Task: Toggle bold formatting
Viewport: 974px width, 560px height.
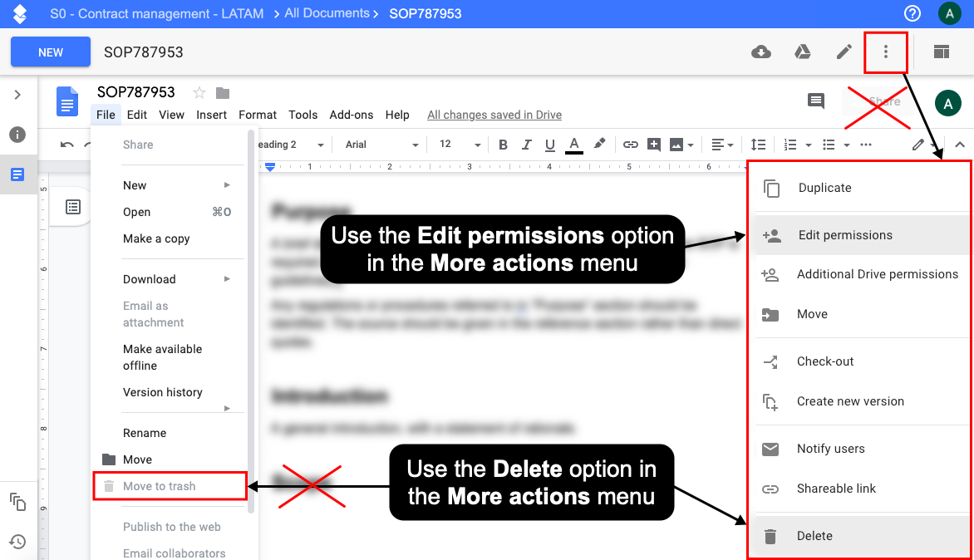Action: point(503,145)
